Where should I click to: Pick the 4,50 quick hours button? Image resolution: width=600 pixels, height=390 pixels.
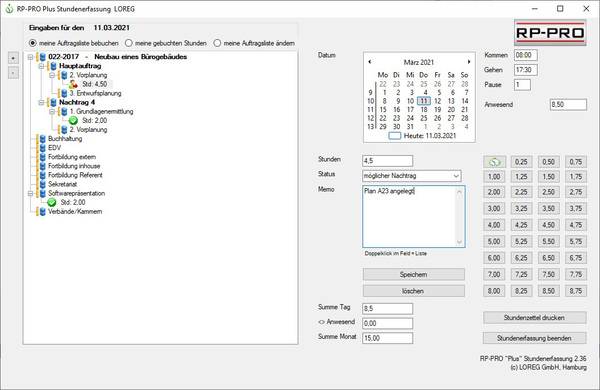pyautogui.click(x=548, y=225)
